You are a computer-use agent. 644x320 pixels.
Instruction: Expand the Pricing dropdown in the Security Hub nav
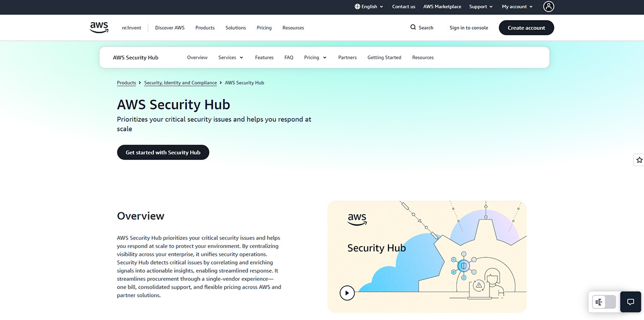point(315,57)
